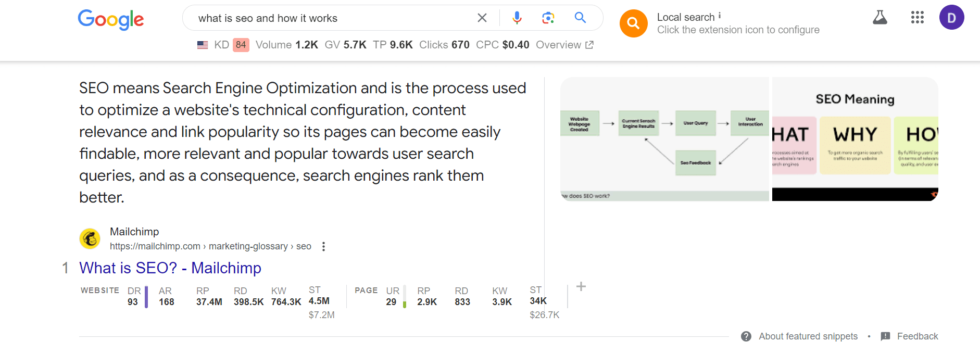Click the page RP 2.9K value
Image resolution: width=980 pixels, height=353 pixels.
427,302
